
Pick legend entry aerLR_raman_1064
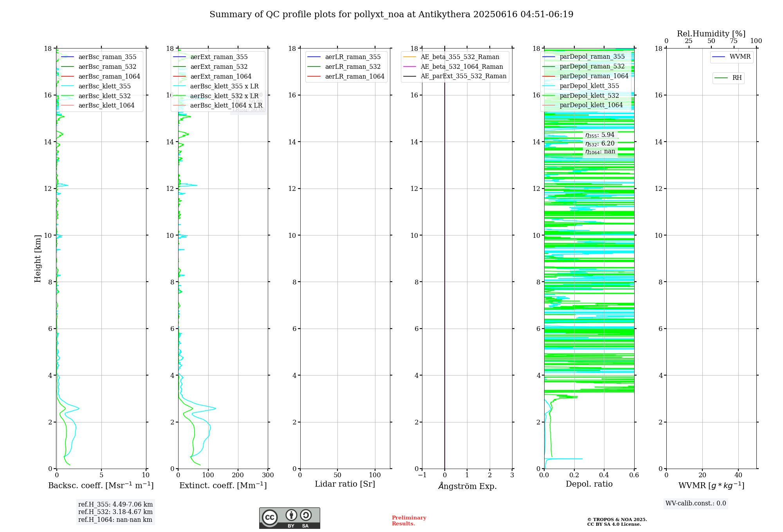(346, 77)
